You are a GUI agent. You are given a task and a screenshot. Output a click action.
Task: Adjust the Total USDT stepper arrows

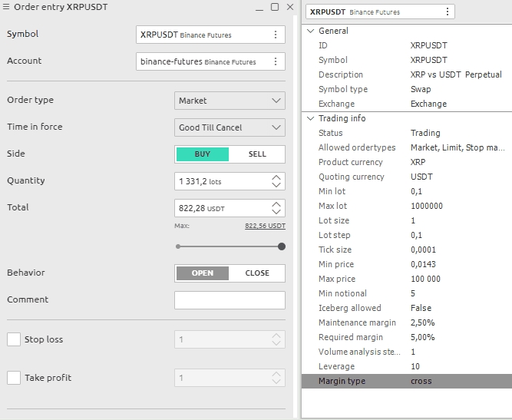tap(276, 208)
